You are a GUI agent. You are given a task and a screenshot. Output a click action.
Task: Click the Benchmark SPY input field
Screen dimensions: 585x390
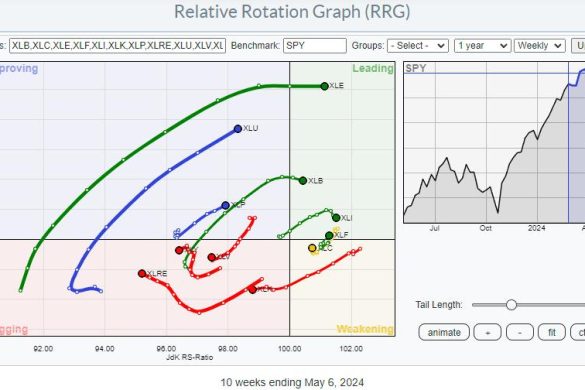click(x=315, y=46)
